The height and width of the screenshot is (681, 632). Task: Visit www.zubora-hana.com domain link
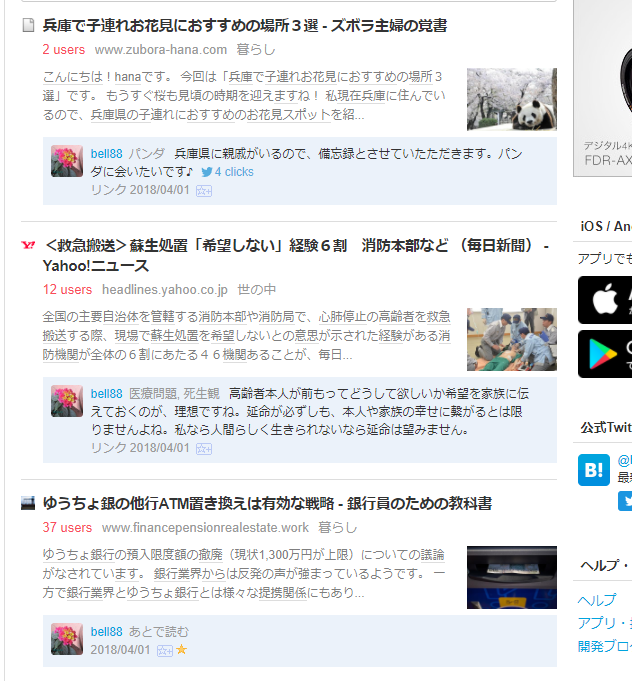[x=161, y=50]
